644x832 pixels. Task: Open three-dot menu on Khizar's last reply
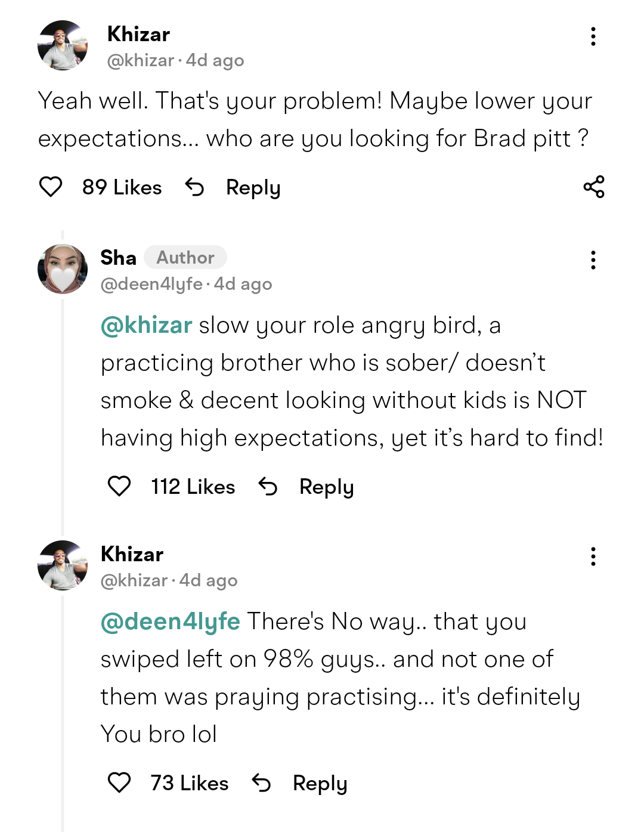coord(593,556)
